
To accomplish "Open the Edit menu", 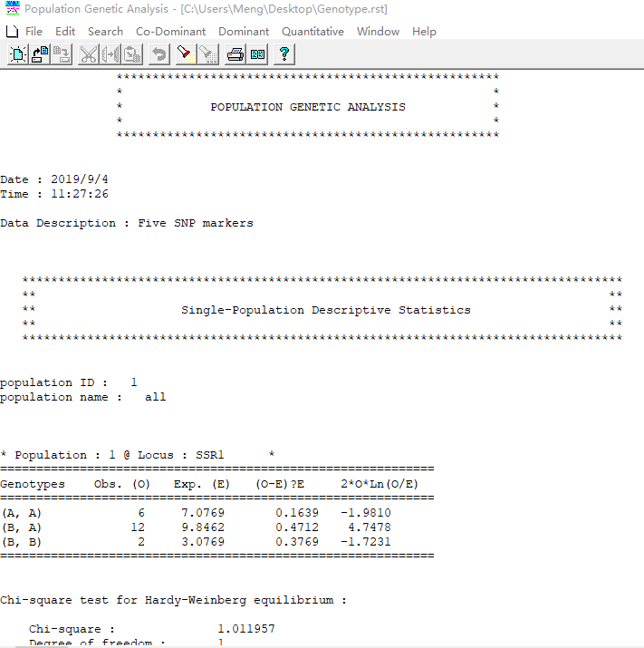I will click(x=65, y=31).
